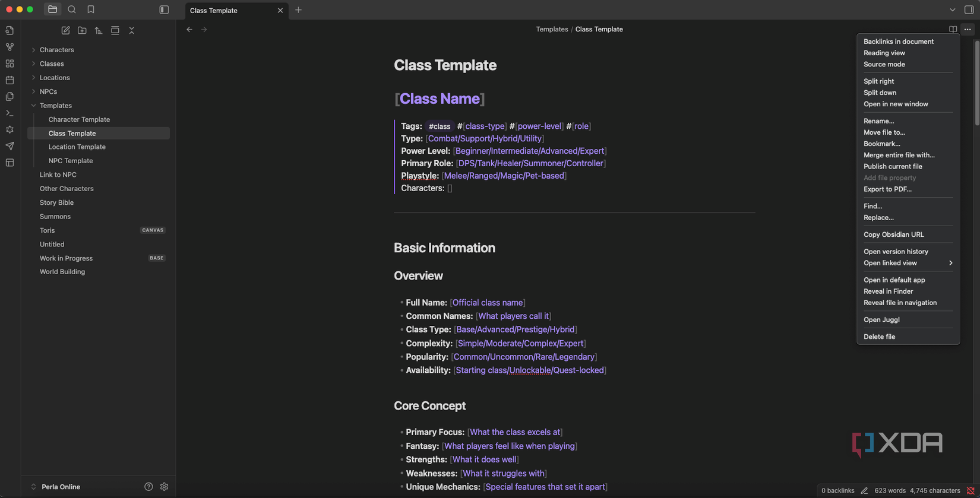Toggle the right sidebar
This screenshot has width=980, height=498.
point(969,9)
